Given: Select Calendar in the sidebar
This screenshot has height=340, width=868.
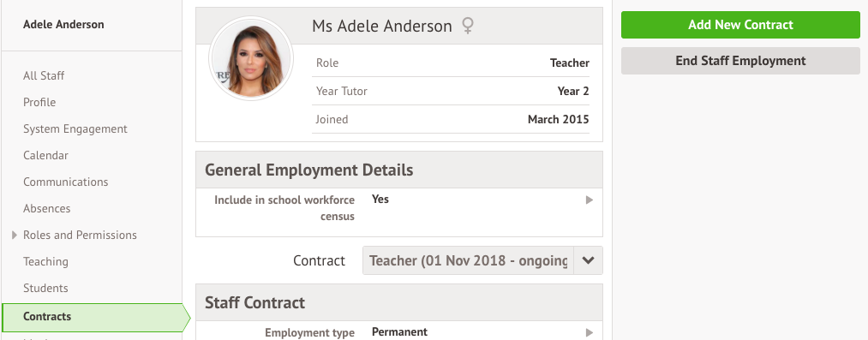Looking at the screenshot, I should [x=46, y=155].
